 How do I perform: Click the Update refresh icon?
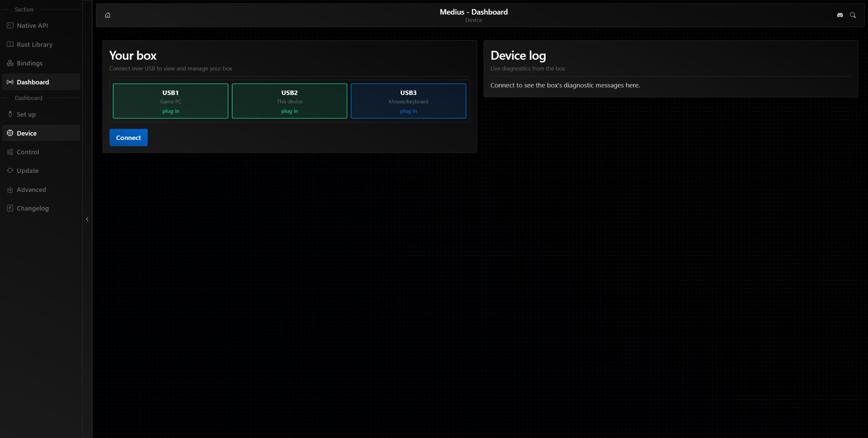10,170
